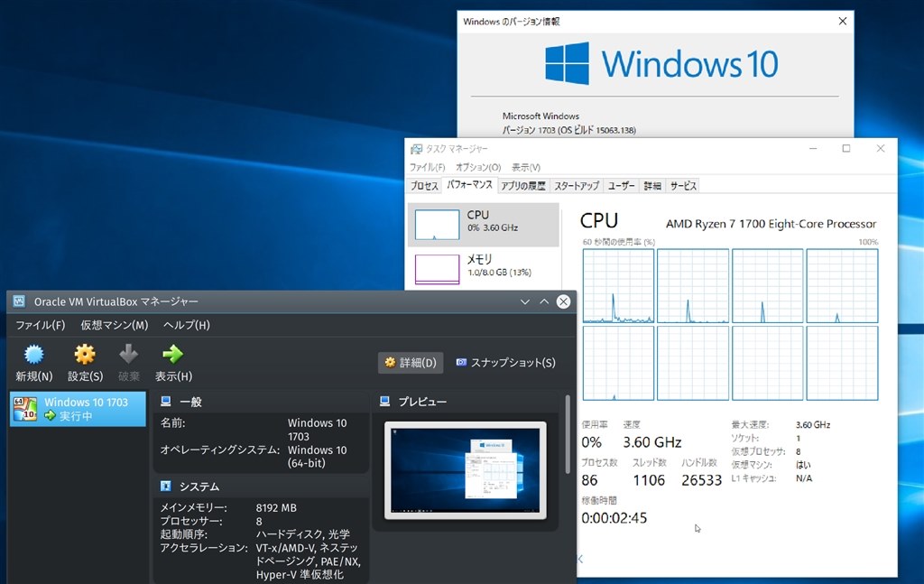The width and height of the screenshot is (924, 584).
Task: Click the Discard (破棄) arrow icon
Action: click(x=128, y=355)
